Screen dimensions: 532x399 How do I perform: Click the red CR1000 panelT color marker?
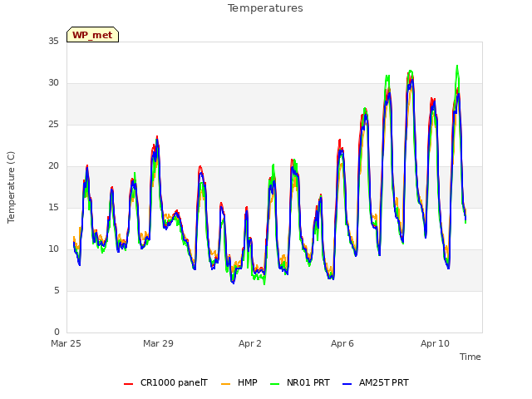tap(128, 384)
